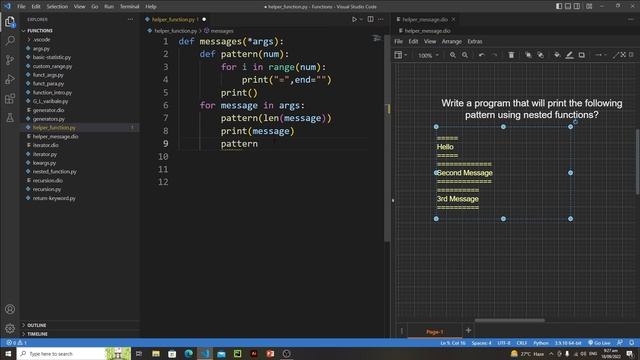Viewport: 640px width, 360px height.
Task: Toggle shadow on selected shape
Action: coord(582,55)
